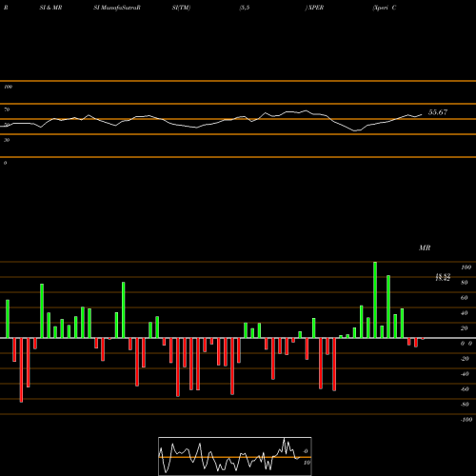Click the '(5,5' parameter text
This screenshot has width=476, height=476.
[245, 8]
